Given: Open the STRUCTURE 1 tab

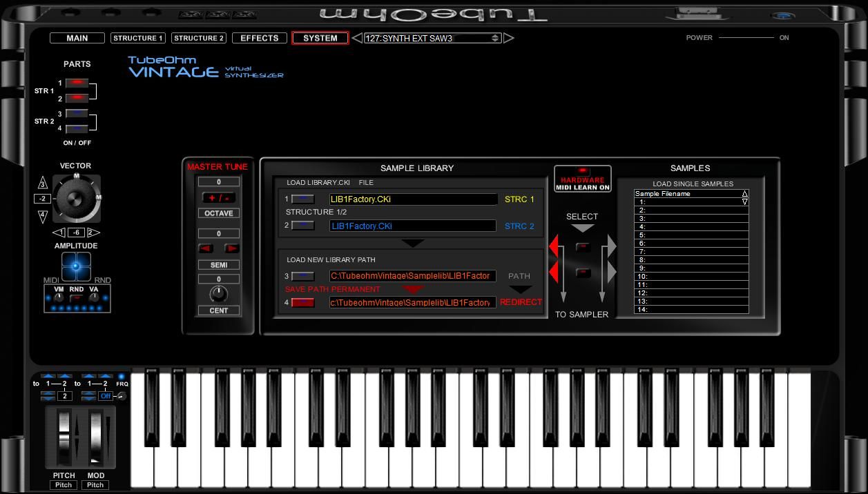Looking at the screenshot, I should pos(138,38).
